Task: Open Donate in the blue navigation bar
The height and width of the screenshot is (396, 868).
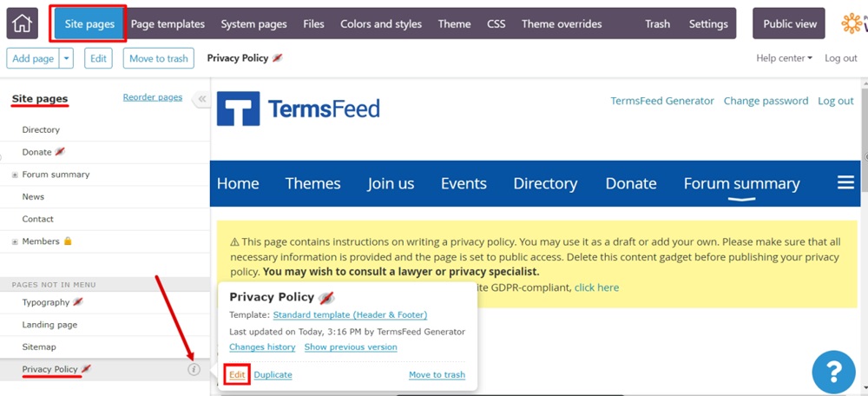Action: 631,183
